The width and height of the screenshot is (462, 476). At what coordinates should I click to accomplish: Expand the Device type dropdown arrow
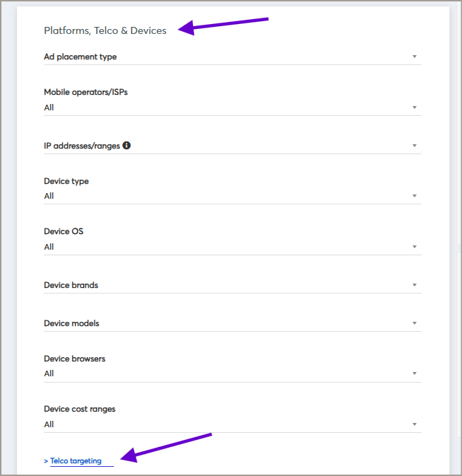pos(415,196)
